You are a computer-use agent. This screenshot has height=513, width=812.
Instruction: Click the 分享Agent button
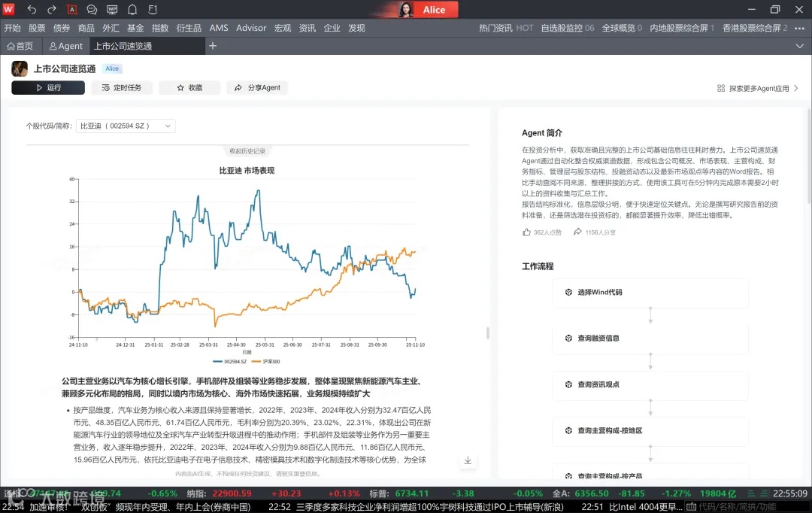tap(257, 87)
